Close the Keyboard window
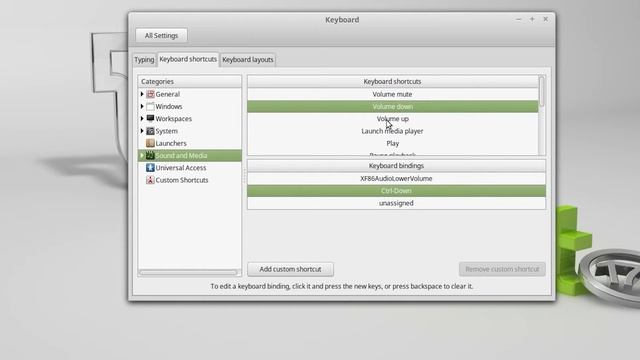This screenshot has width=640, height=360. click(x=545, y=19)
